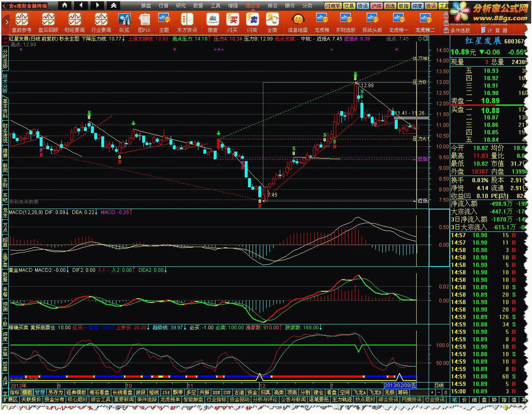Click date marker 2013/02/08/五

pyautogui.click(x=401, y=385)
